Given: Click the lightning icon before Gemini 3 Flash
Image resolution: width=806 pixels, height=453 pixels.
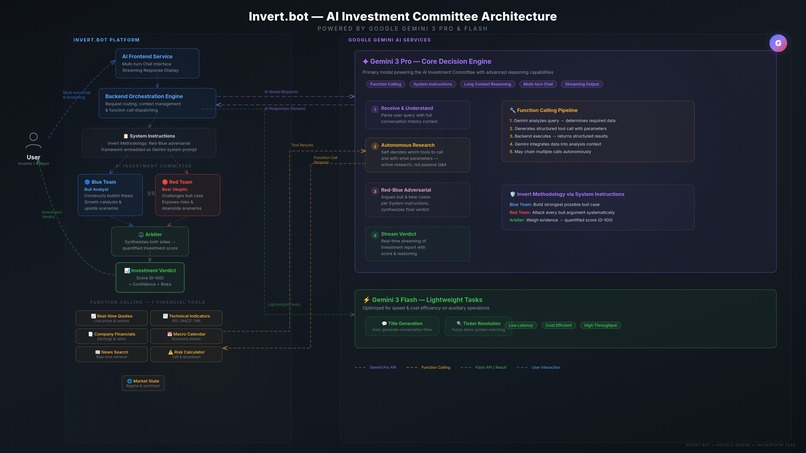Looking at the screenshot, I should [x=367, y=300].
